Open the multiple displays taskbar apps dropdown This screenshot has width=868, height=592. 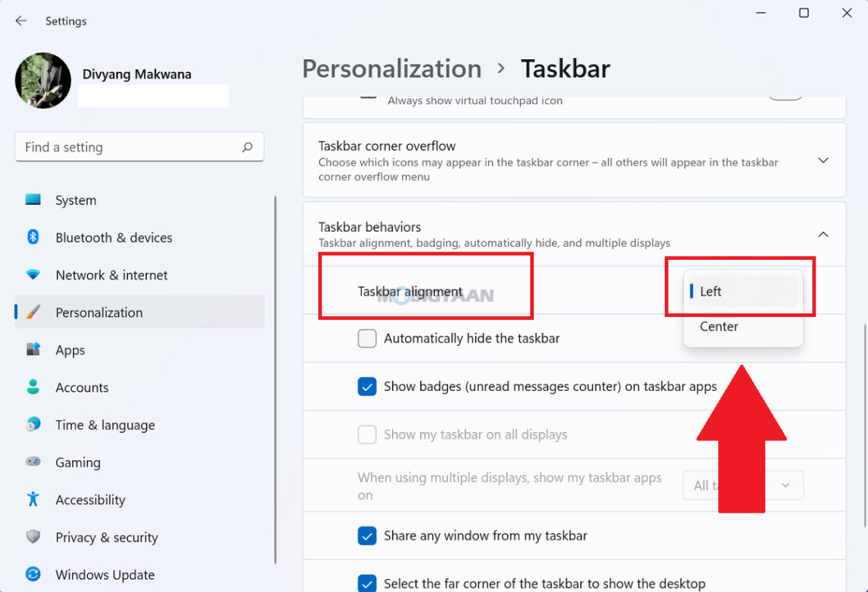point(742,485)
